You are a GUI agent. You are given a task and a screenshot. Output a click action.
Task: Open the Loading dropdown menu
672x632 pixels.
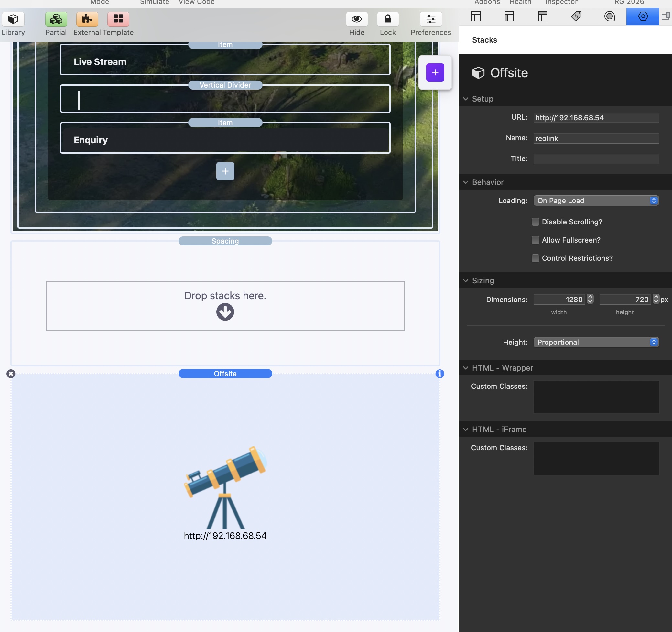(596, 201)
